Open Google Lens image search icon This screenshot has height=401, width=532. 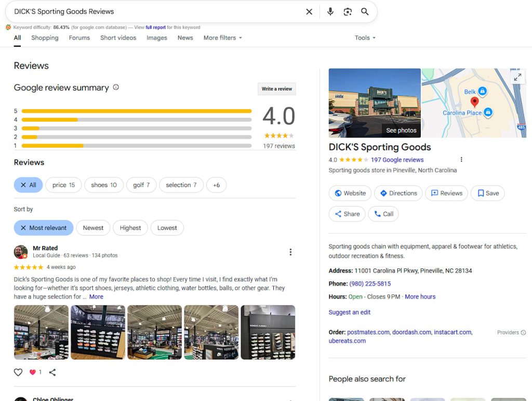(x=348, y=12)
